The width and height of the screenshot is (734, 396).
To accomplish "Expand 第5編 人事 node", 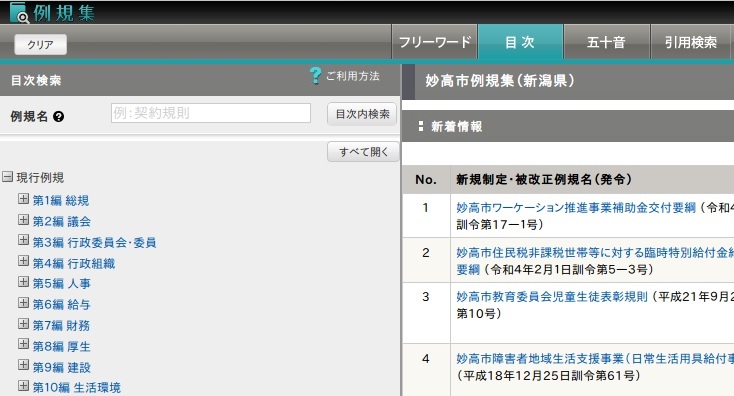I will [x=23, y=281].
